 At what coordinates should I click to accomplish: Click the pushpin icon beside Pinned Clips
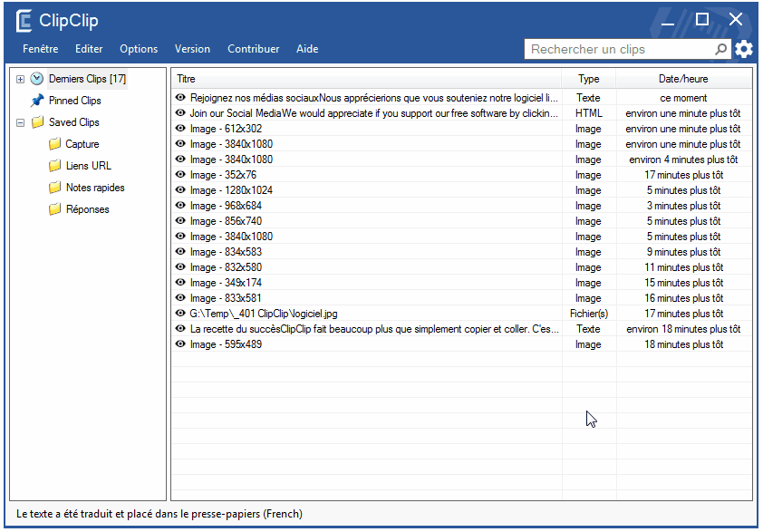coord(37,101)
